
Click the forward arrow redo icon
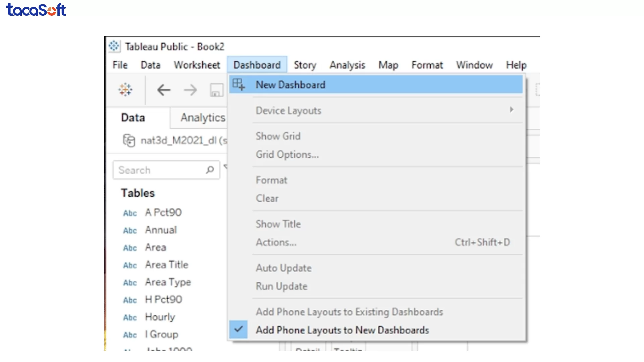(x=190, y=90)
